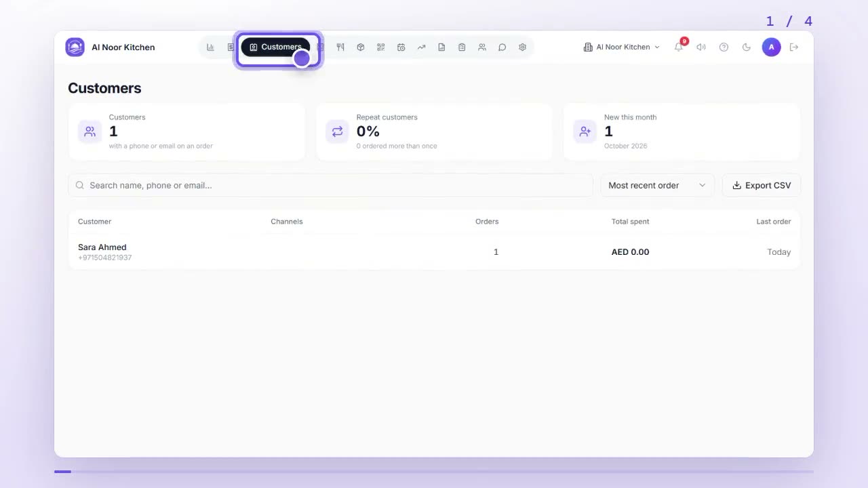Click the search name, phone or email field
The height and width of the screenshot is (488, 868).
pos(330,186)
